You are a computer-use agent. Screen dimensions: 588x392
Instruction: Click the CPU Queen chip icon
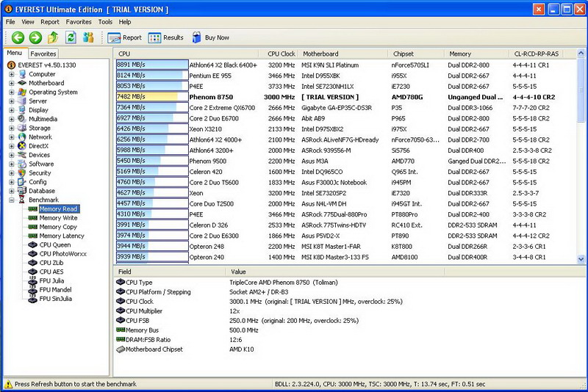tap(33, 245)
